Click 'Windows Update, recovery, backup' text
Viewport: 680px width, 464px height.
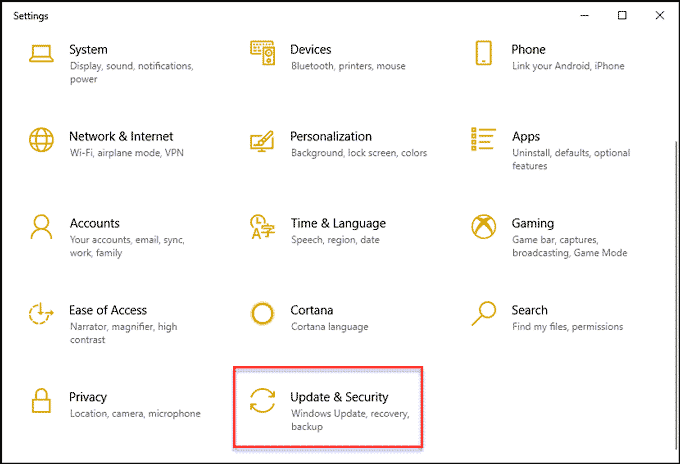click(x=350, y=420)
